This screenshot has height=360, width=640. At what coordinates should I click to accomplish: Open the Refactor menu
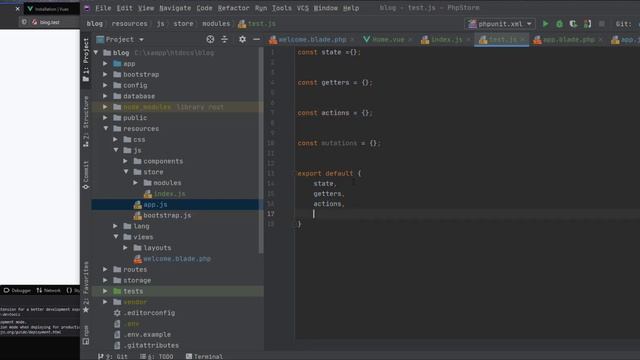click(x=233, y=8)
